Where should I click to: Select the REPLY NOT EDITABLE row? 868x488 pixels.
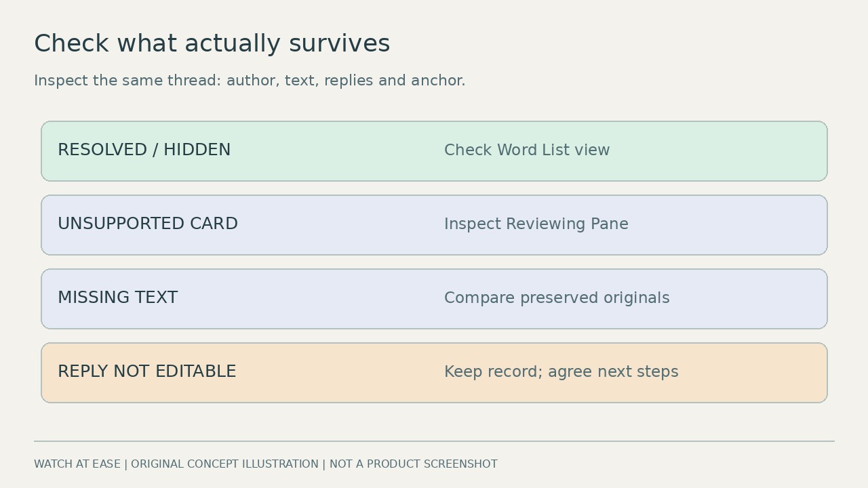[434, 373]
